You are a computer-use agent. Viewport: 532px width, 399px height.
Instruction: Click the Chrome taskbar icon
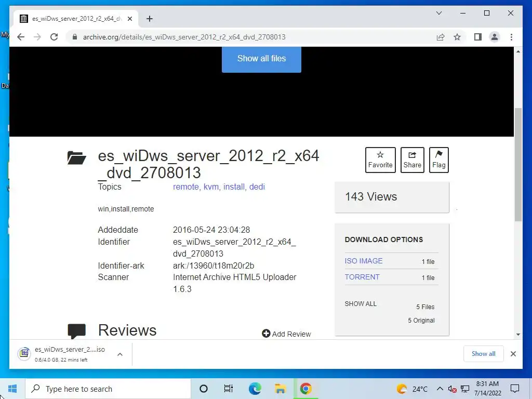(x=305, y=389)
